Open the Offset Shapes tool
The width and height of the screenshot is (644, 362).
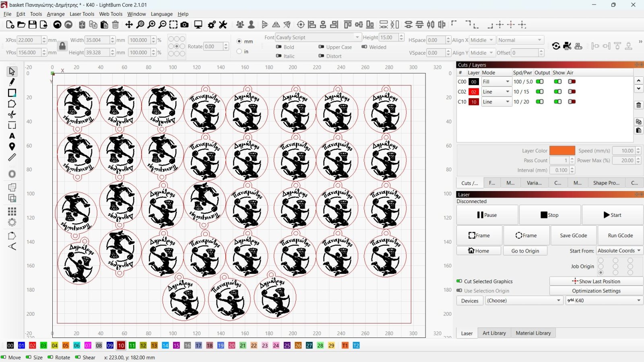point(12,174)
